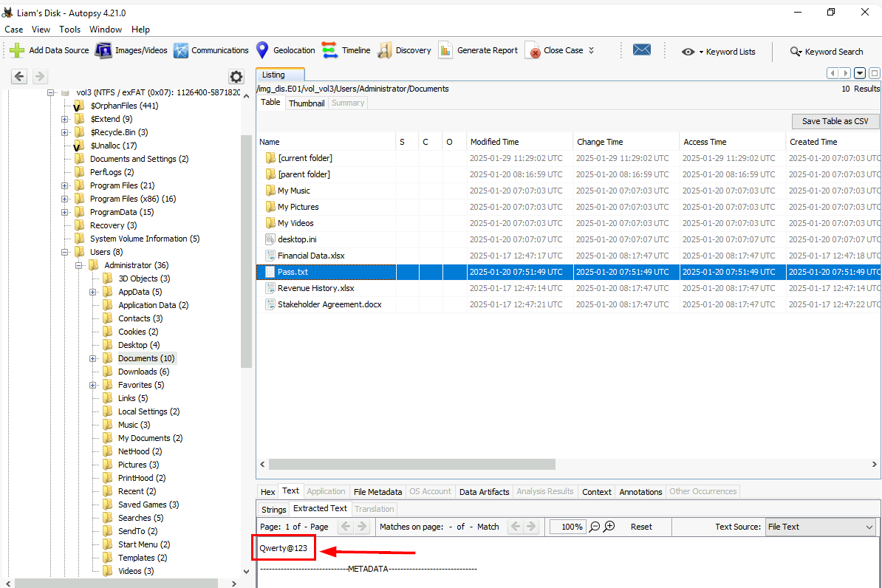The width and height of the screenshot is (882, 588).
Task: Open Text Source combo box
Action: [821, 527]
